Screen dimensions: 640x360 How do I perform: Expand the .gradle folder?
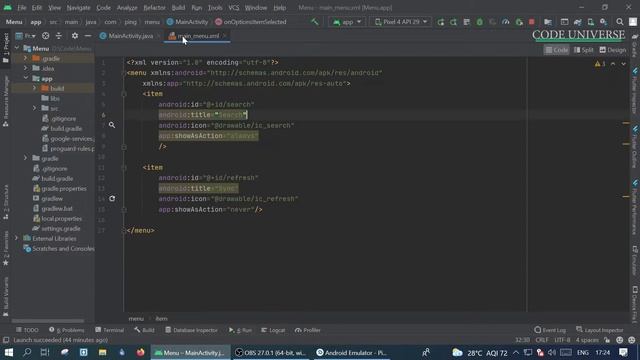click(x=25, y=58)
